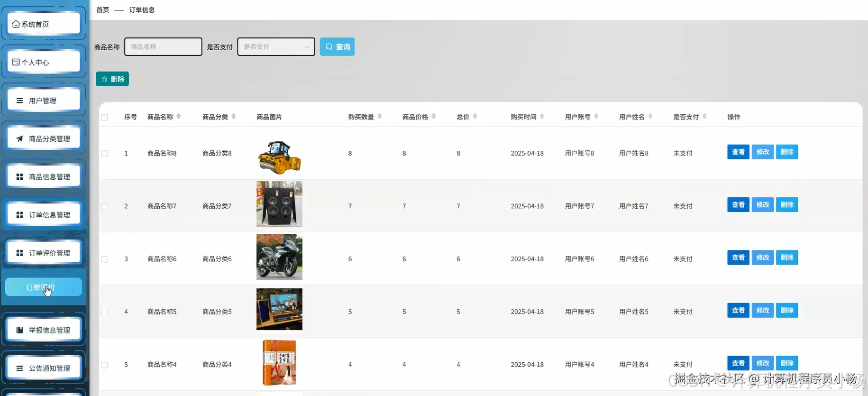Sort the table by 是否支付 column arrows
Image resolution: width=868 pixels, height=396 pixels.
pyautogui.click(x=704, y=116)
